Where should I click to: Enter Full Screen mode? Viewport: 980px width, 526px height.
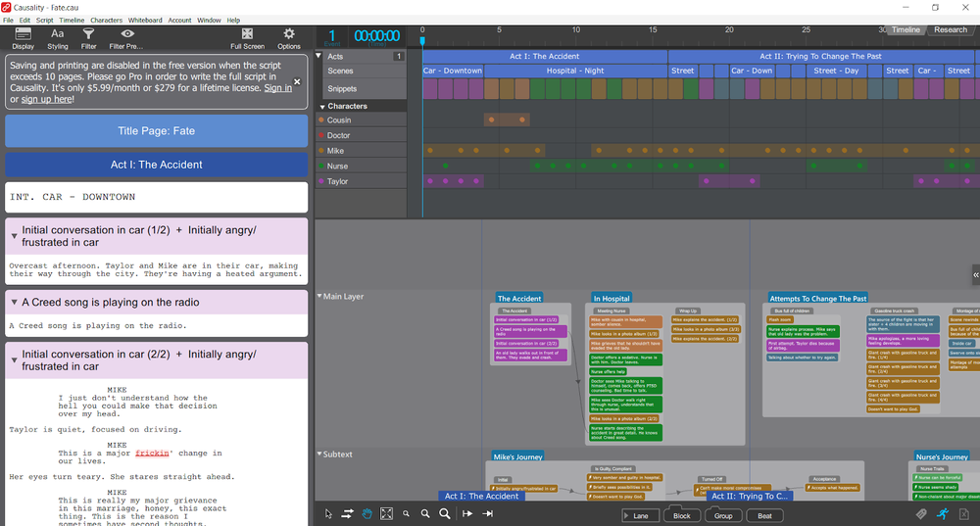(x=248, y=38)
